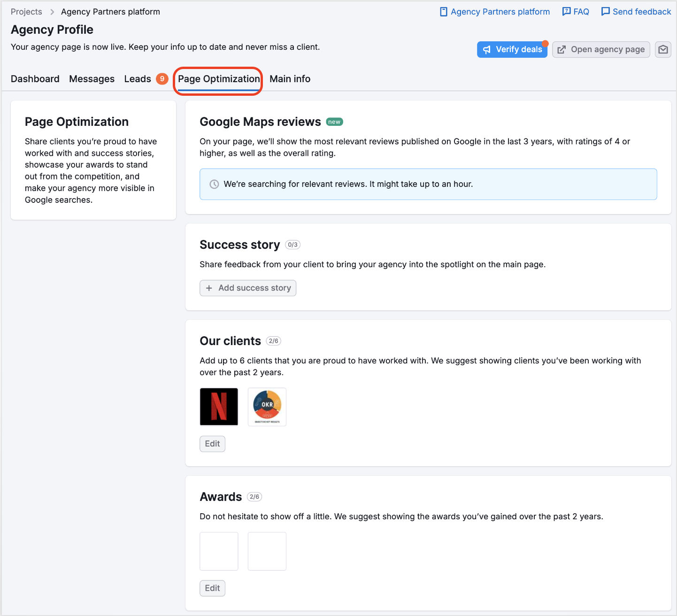
Task: Click the Netflix client logo
Action: (x=219, y=407)
